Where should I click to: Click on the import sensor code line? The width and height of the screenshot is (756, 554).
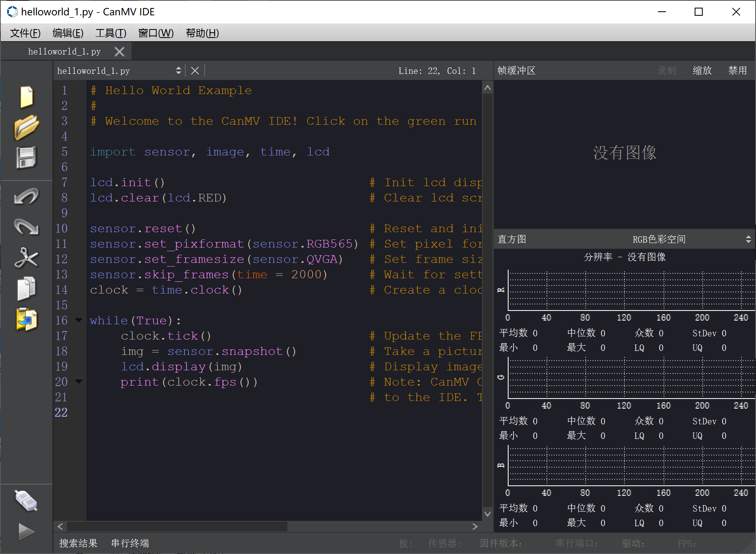(210, 152)
